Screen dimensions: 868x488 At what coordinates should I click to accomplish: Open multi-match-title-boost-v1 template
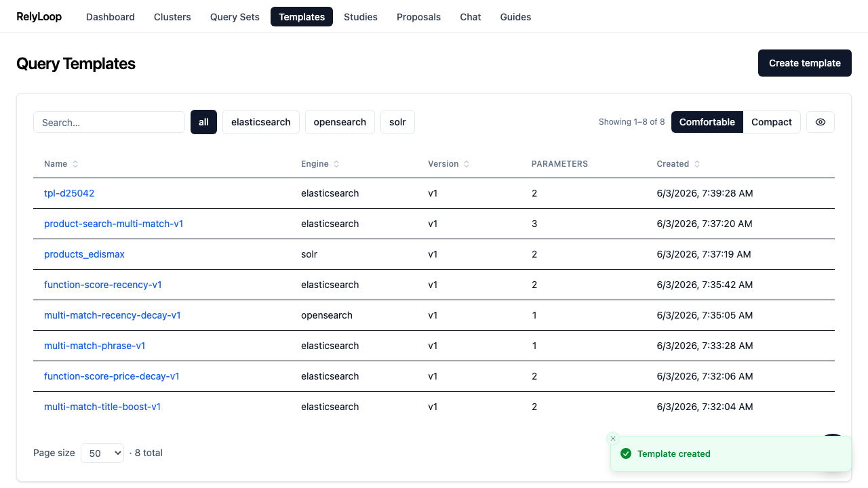pyautogui.click(x=102, y=407)
